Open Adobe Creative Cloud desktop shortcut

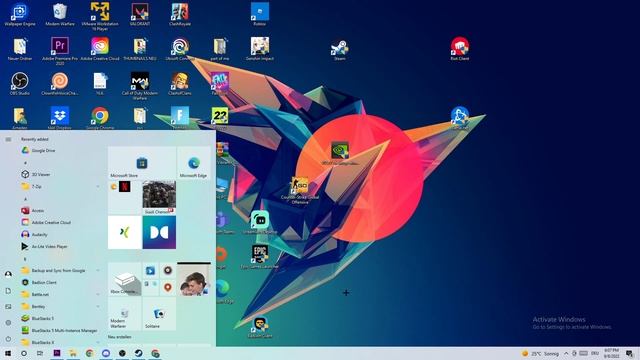[100, 49]
